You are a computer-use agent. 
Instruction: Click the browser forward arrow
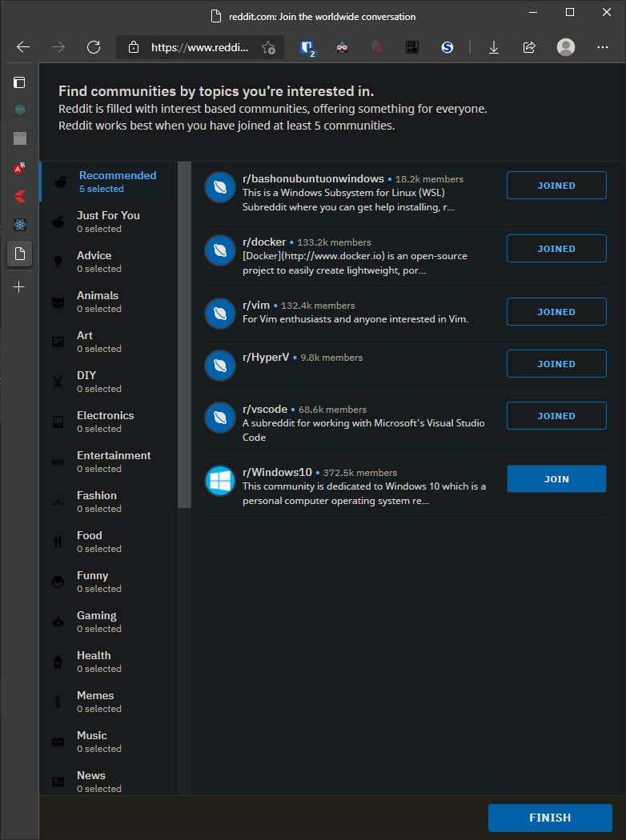(58, 47)
